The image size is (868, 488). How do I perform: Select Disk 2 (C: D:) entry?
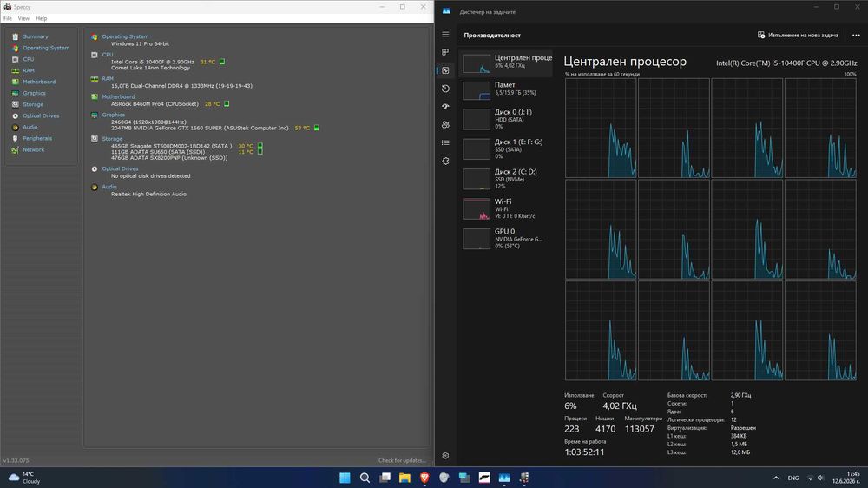(506, 179)
